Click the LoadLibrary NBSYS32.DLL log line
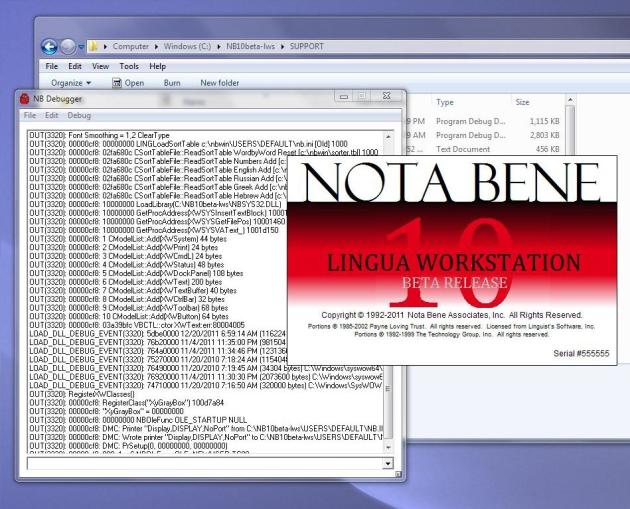Screen dimensions: 630x509 pyautogui.click(x=155, y=204)
